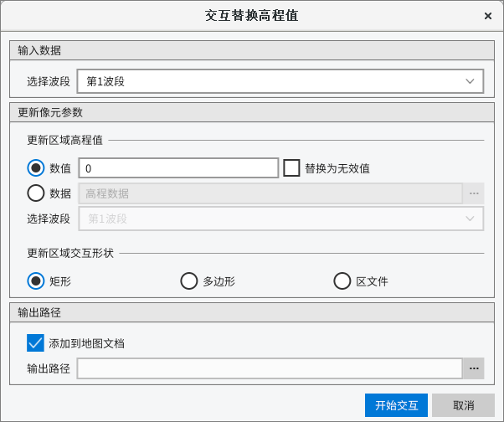Image resolution: width=504 pixels, height=422 pixels.
Task: Open the 第1波段 band dropdown under 输入数据
Action: [x=280, y=81]
